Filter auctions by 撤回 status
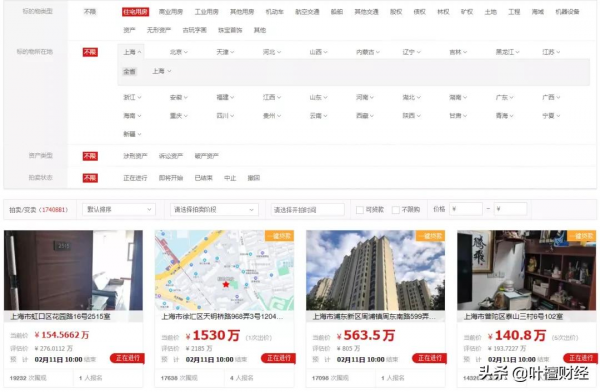This screenshot has height=392, width=600. pos(254,178)
